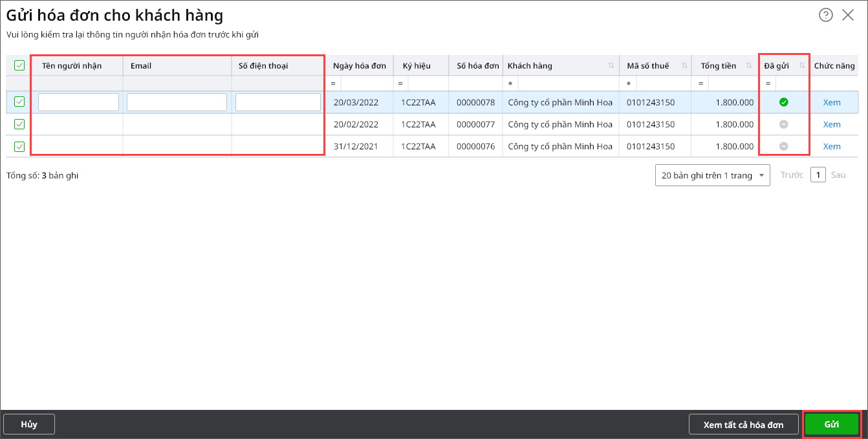Screen dimensions: 868x439
Task: Sort by Khách hàng column sort icon
Action: click(x=611, y=66)
